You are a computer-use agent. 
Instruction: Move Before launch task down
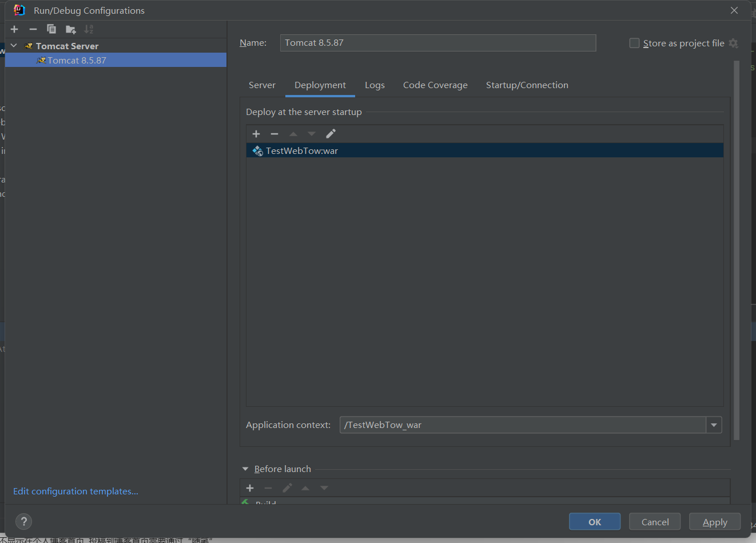[324, 488]
